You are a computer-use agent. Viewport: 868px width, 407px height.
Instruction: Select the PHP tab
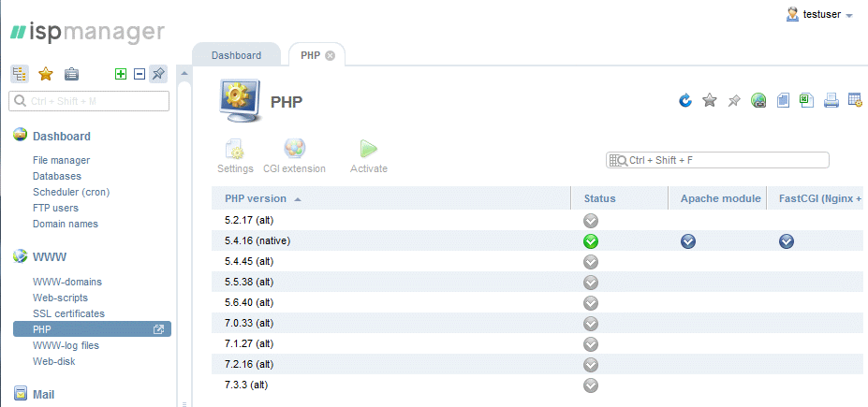click(311, 55)
